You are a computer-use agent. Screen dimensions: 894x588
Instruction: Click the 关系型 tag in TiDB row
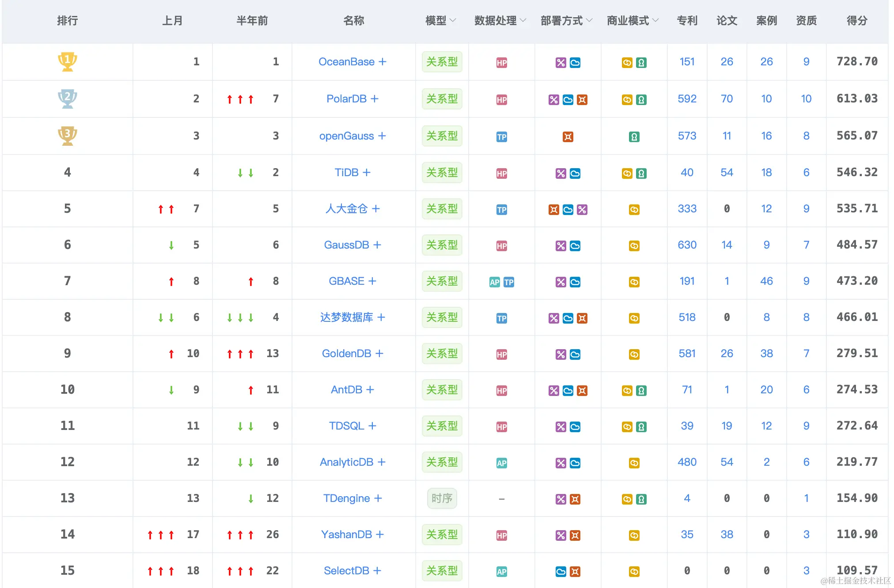point(442,173)
